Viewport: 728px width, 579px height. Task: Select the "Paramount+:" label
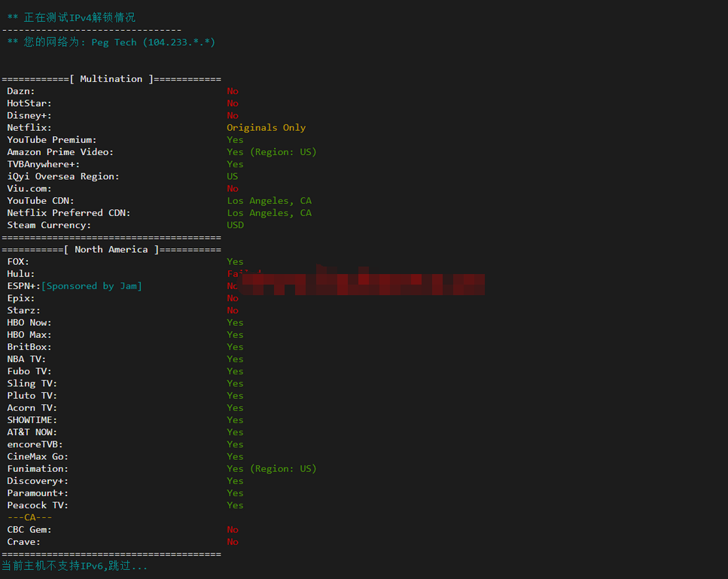(x=38, y=493)
